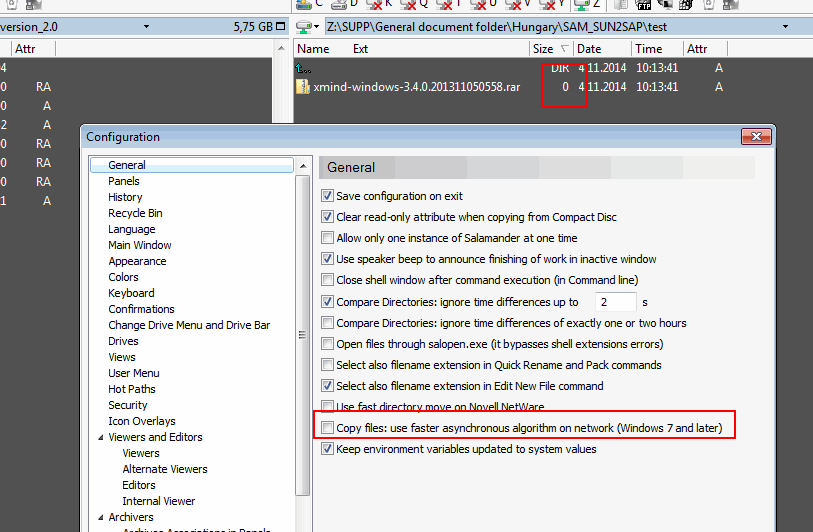Image resolution: width=813 pixels, height=532 pixels.
Task: Click left panel scroll up arrow
Action: (x=281, y=49)
